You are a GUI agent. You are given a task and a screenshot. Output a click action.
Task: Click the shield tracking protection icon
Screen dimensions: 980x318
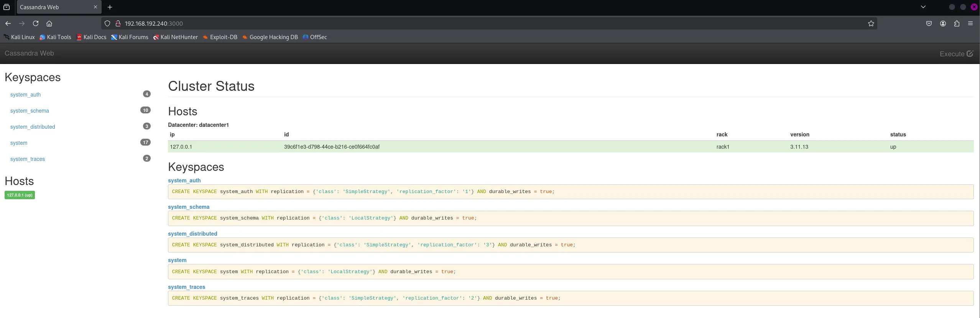(x=107, y=23)
